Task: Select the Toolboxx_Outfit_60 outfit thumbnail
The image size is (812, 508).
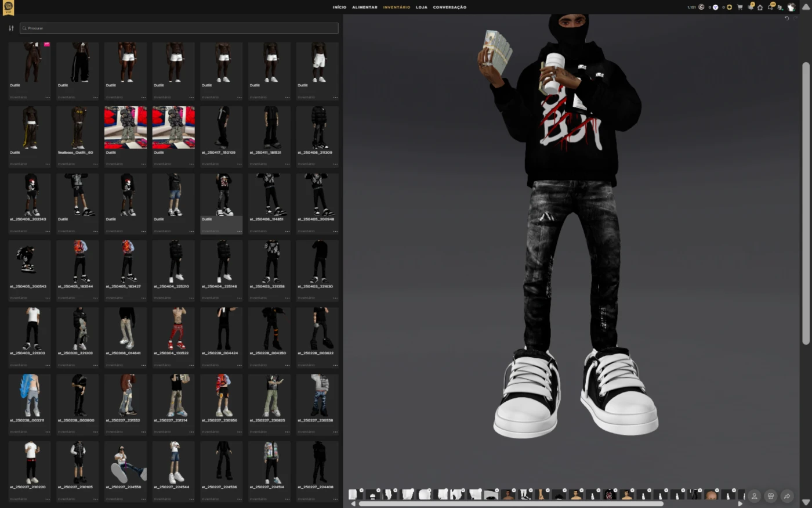Action: coord(78,127)
